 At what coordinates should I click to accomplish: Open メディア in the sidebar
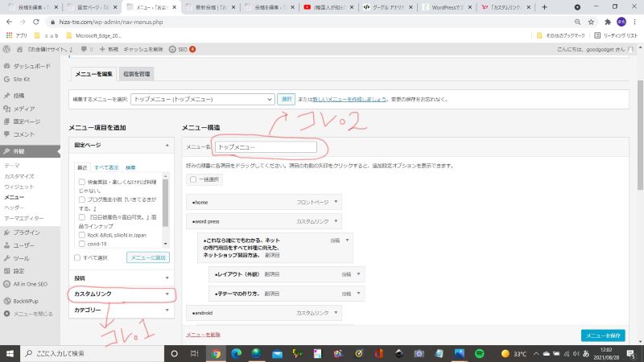[19, 109]
